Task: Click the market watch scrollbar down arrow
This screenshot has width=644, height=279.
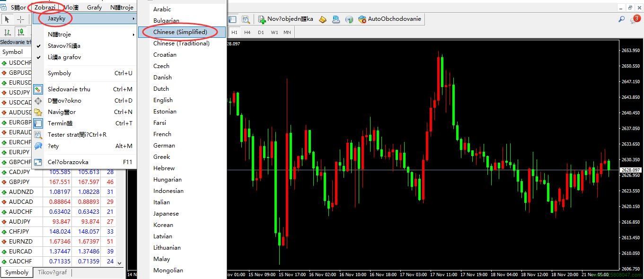Action: (120, 263)
